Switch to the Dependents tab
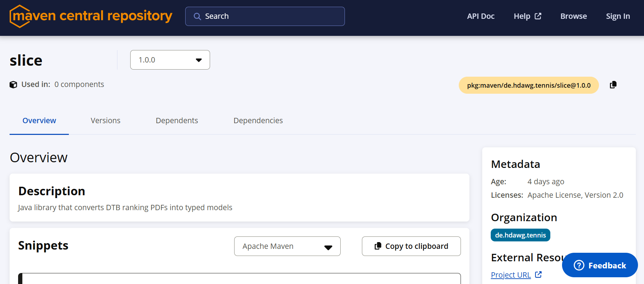 (x=177, y=121)
